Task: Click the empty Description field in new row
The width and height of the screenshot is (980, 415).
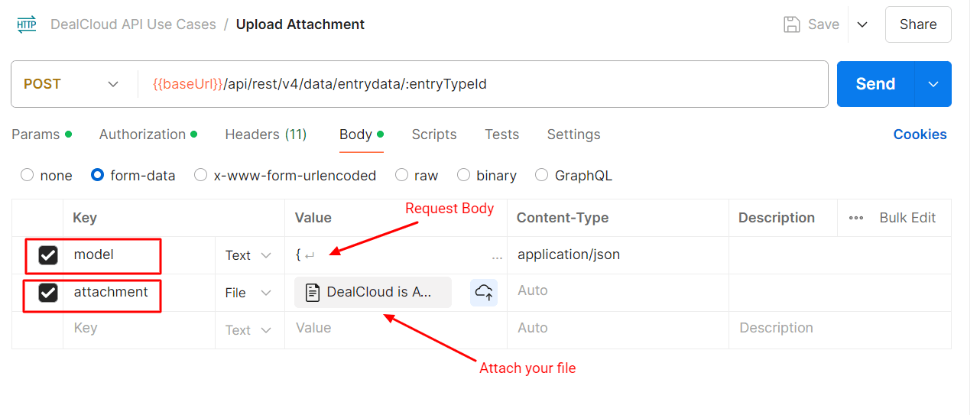Action: (x=839, y=330)
